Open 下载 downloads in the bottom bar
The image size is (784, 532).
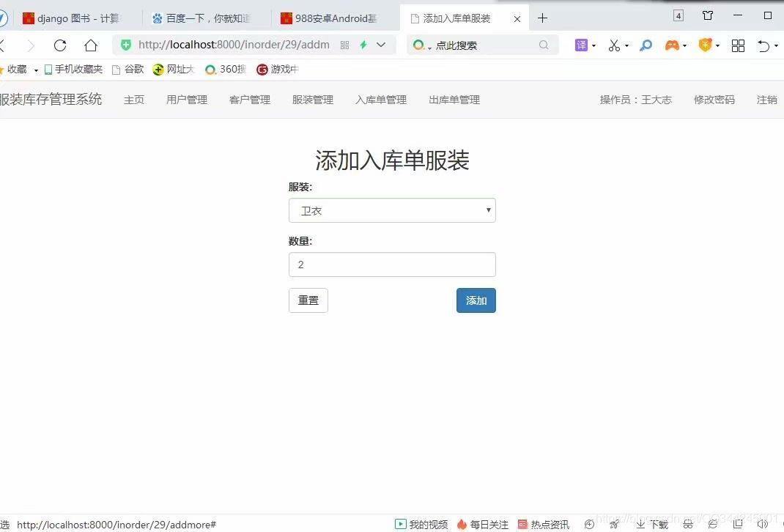pos(652,524)
